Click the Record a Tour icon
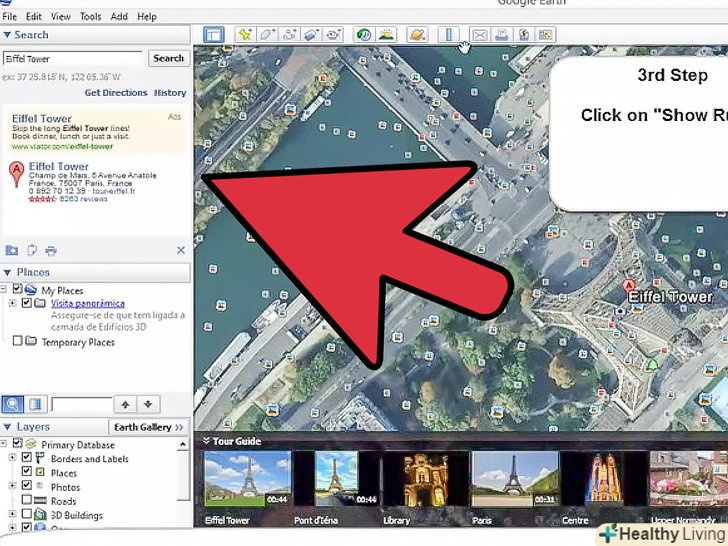This screenshot has width=728, height=546. [333, 35]
